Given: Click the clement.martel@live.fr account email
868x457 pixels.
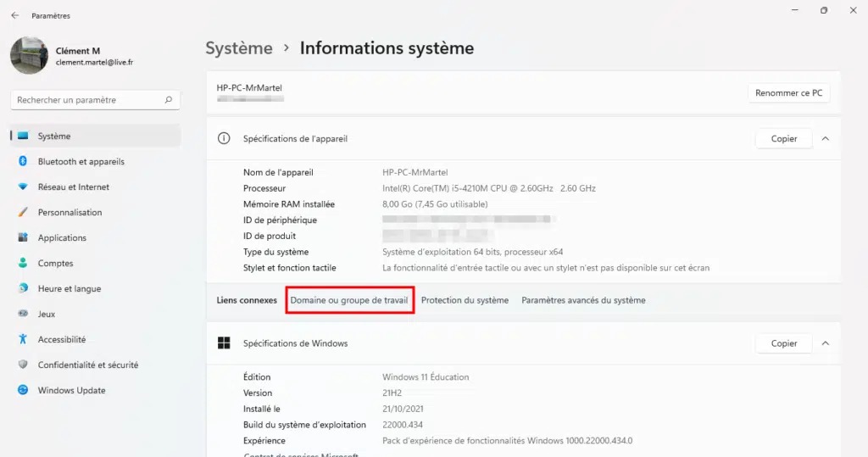Looking at the screenshot, I should click(x=94, y=63).
